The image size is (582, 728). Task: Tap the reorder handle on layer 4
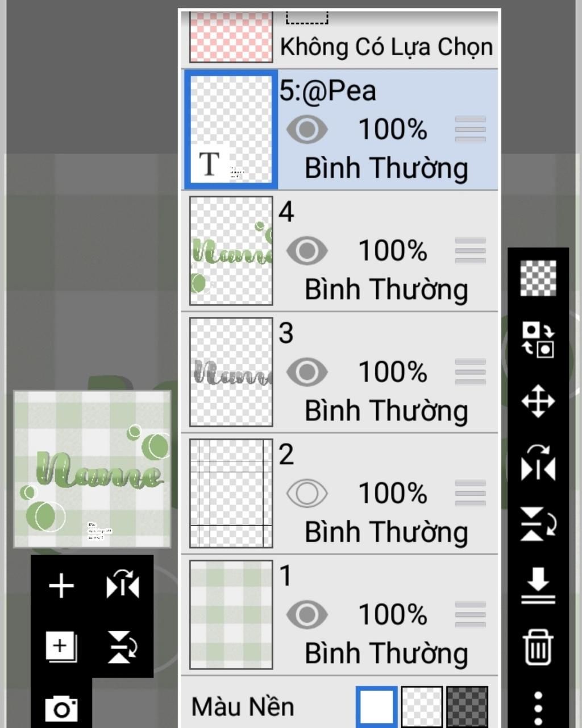[470, 251]
